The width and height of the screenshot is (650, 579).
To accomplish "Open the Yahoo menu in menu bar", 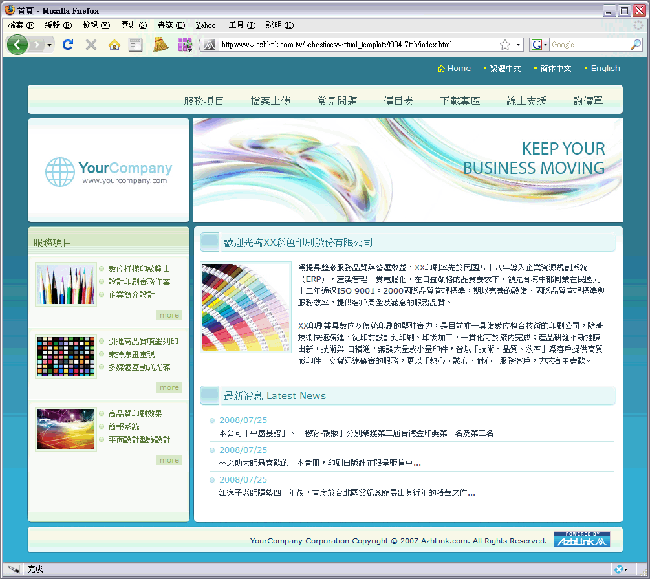I will (206, 24).
